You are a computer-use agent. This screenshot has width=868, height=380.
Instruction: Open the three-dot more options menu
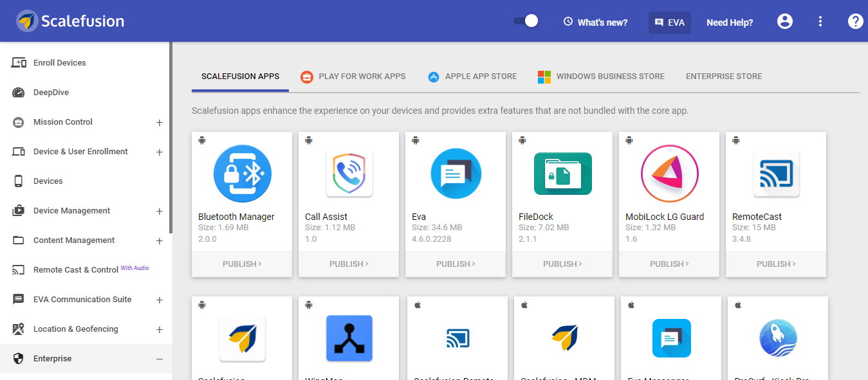point(820,21)
